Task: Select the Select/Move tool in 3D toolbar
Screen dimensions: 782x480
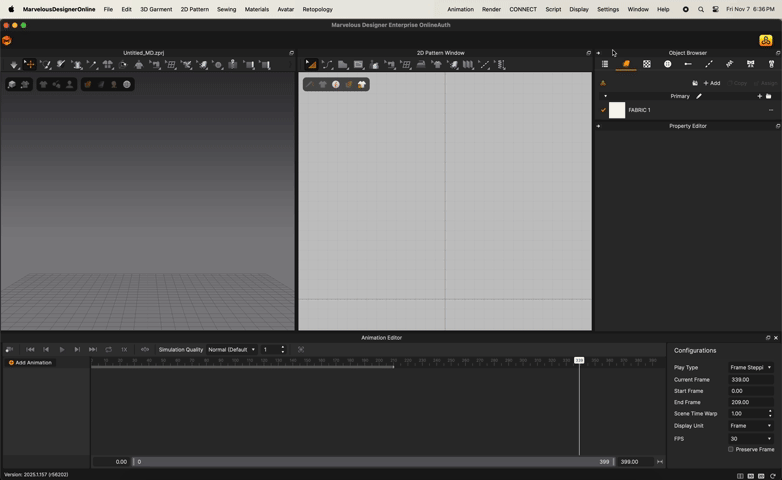Action: click(x=30, y=65)
